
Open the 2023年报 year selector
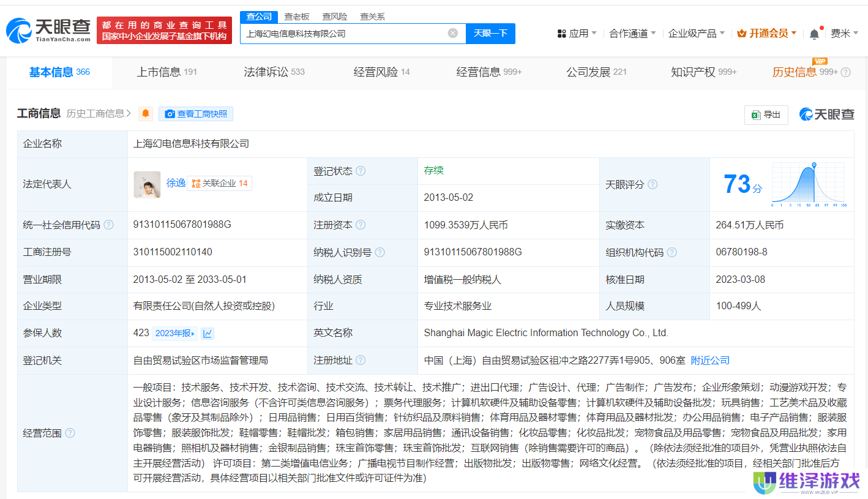click(x=175, y=333)
